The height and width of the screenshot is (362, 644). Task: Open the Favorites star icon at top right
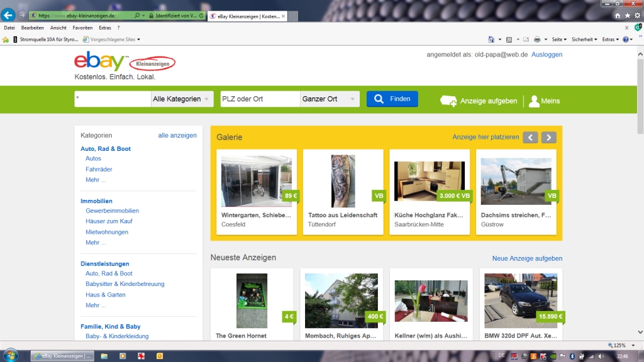(x=627, y=16)
